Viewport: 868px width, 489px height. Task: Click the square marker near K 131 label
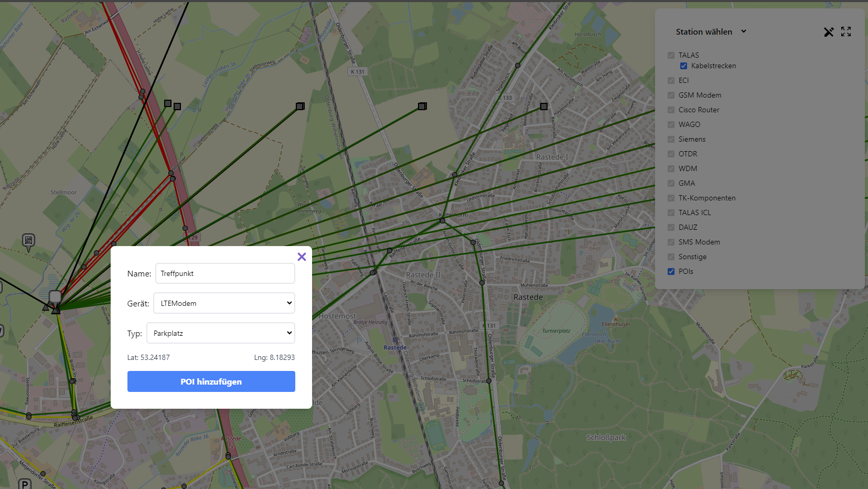(x=300, y=106)
